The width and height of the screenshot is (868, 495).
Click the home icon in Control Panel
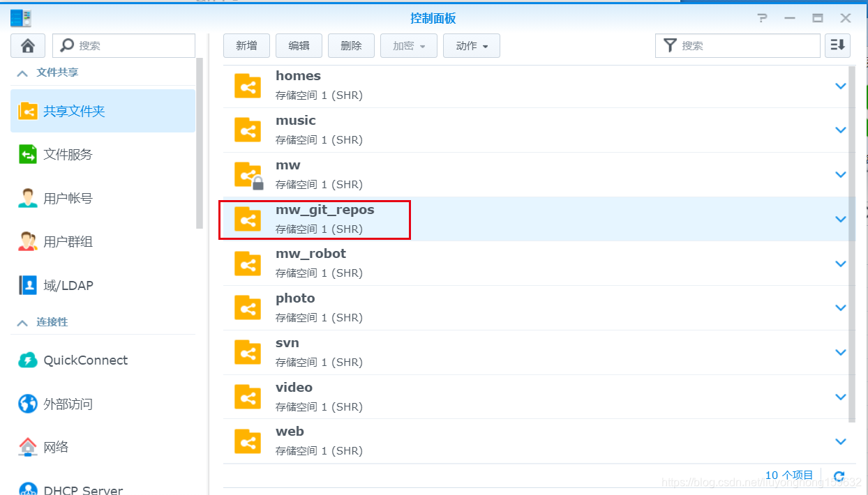(27, 45)
